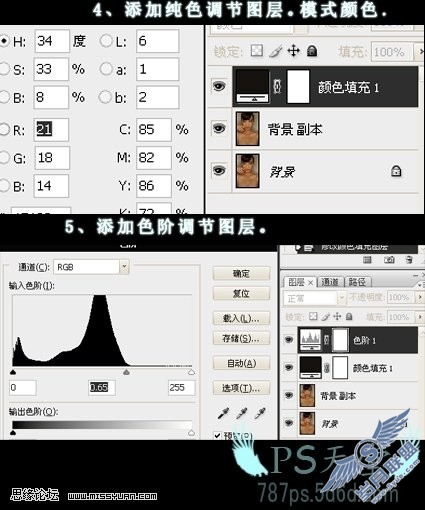
Task: Click the 确定 button
Action: click(x=241, y=274)
